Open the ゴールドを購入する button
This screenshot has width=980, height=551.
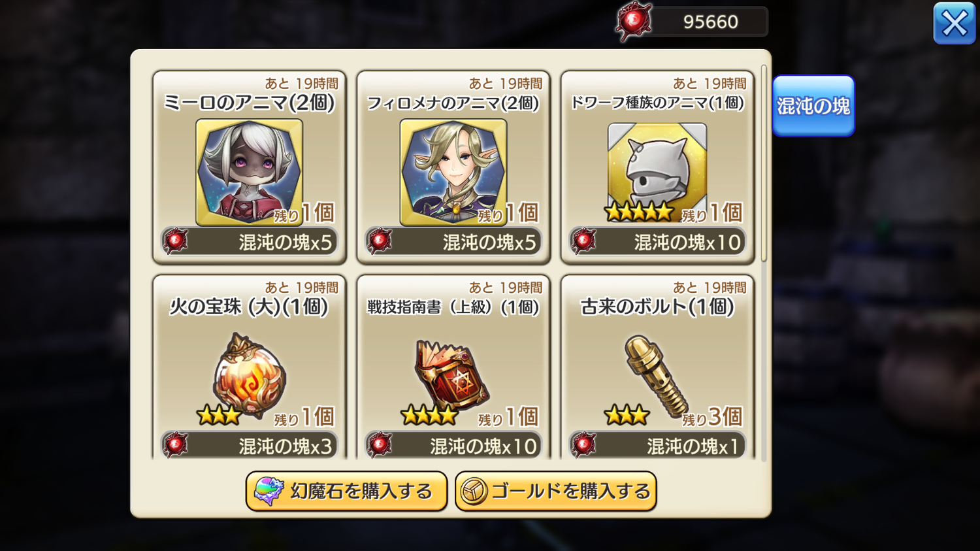coord(556,492)
